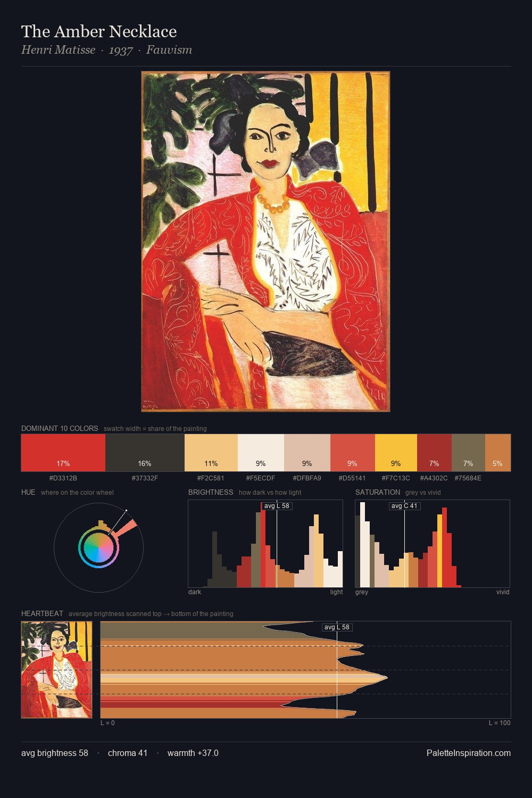Click the 'avg L 58' label in the brightness histogram
Viewport: 532px width, 798px height.
tap(277, 505)
